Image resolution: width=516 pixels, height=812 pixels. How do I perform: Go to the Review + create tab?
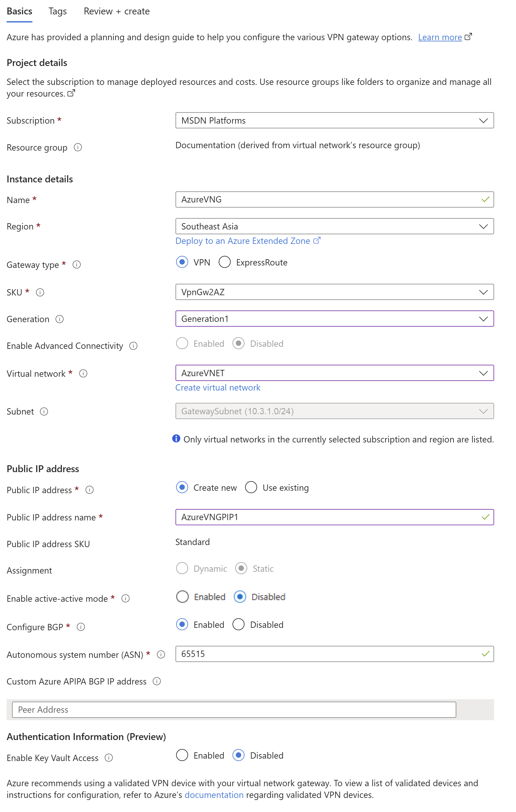pos(116,11)
